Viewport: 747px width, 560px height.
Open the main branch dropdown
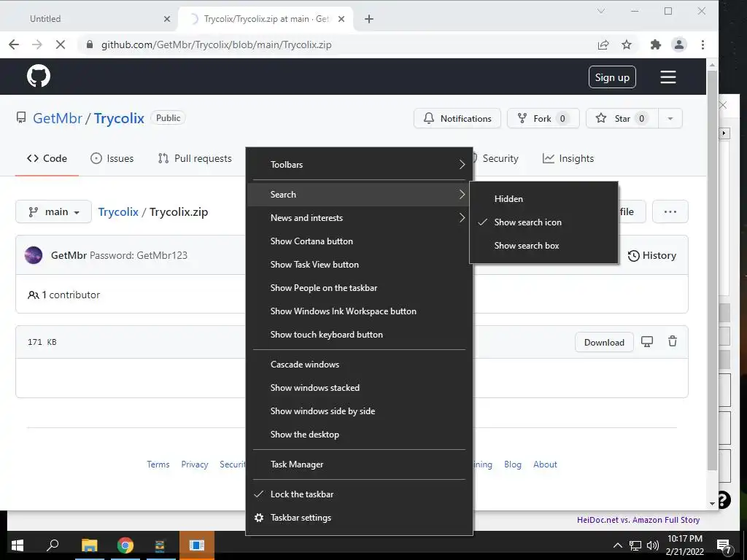(53, 211)
